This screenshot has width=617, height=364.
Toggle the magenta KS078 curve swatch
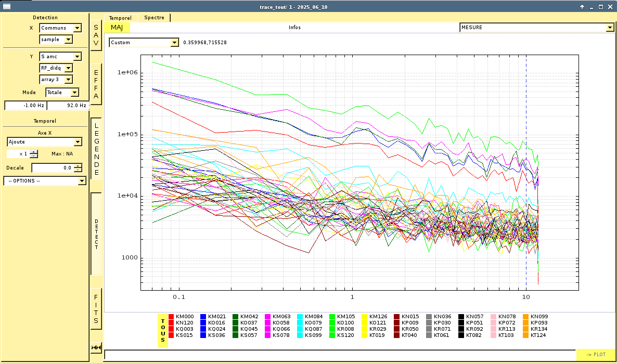(268, 335)
